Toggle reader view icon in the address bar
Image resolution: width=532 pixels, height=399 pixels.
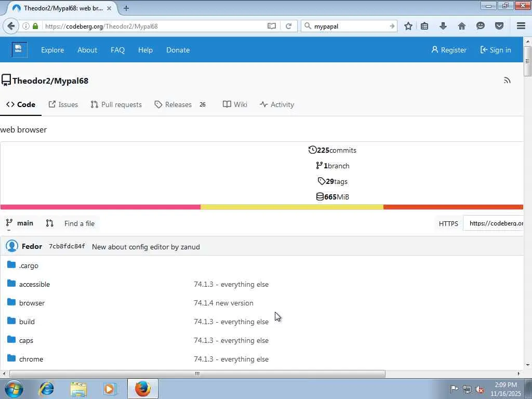pyautogui.click(x=271, y=26)
